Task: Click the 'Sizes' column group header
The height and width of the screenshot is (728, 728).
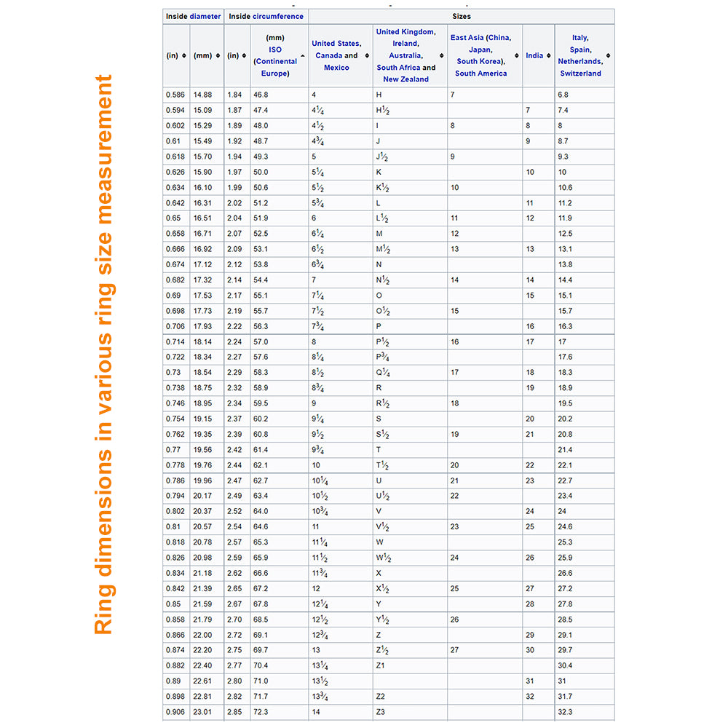Action: point(460,16)
